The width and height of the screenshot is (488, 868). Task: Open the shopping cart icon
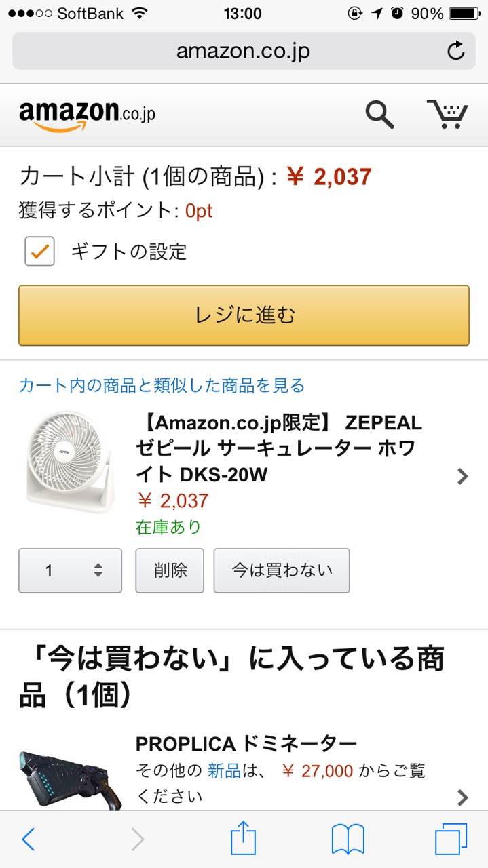click(447, 114)
